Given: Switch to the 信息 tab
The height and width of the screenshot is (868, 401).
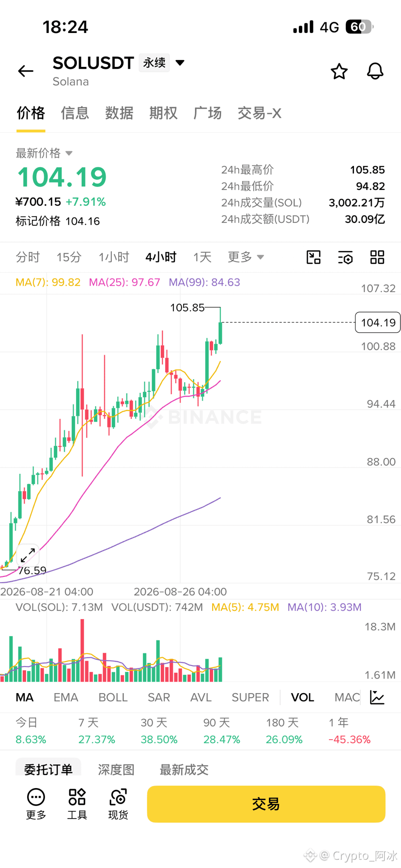Looking at the screenshot, I should click(x=75, y=113).
